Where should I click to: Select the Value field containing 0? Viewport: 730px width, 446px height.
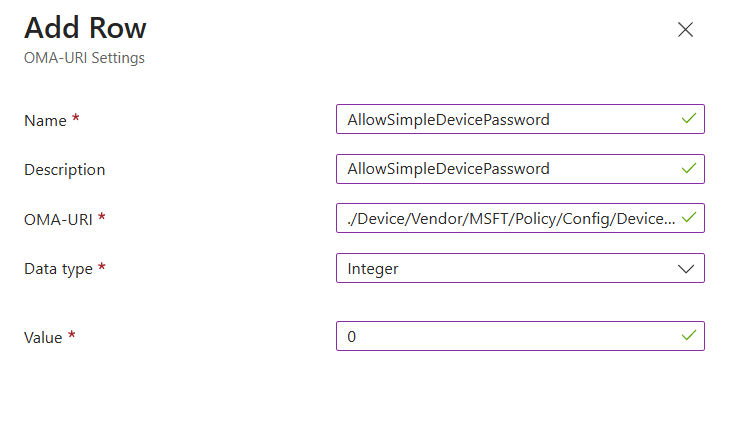click(x=505, y=336)
